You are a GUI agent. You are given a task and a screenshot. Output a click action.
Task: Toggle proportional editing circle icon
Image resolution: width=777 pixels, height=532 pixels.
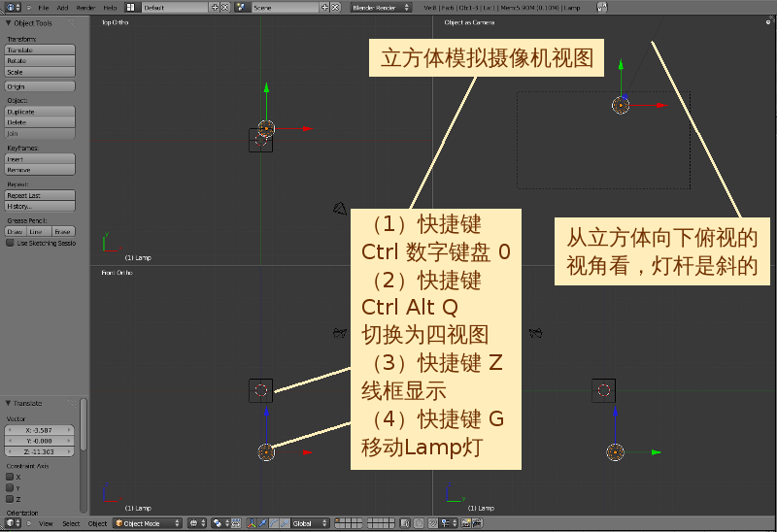(419, 523)
